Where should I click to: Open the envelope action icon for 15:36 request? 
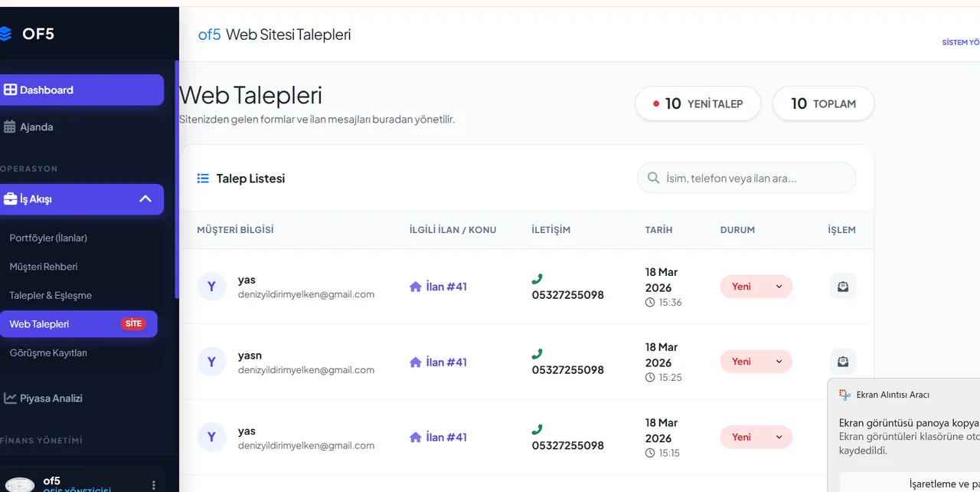tap(842, 287)
